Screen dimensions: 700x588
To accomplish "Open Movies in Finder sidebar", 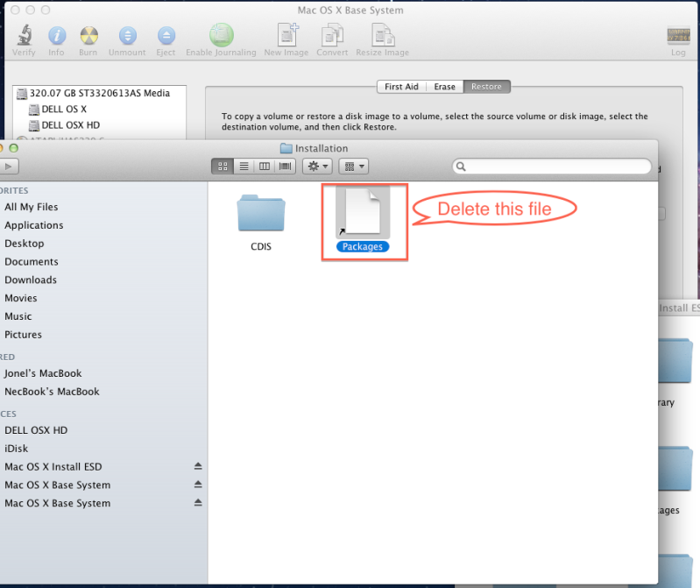I will pos(21,298).
